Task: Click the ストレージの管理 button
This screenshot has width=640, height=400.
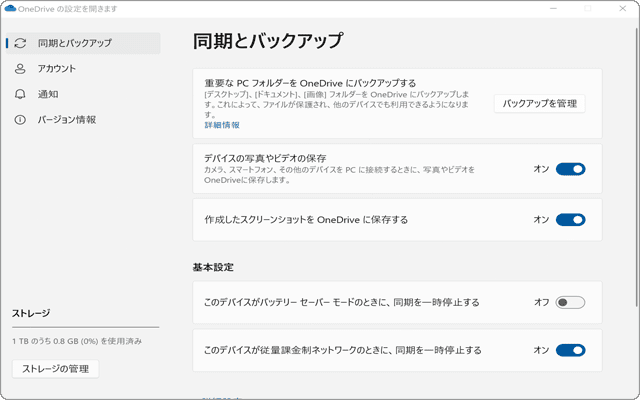Action: (x=56, y=369)
